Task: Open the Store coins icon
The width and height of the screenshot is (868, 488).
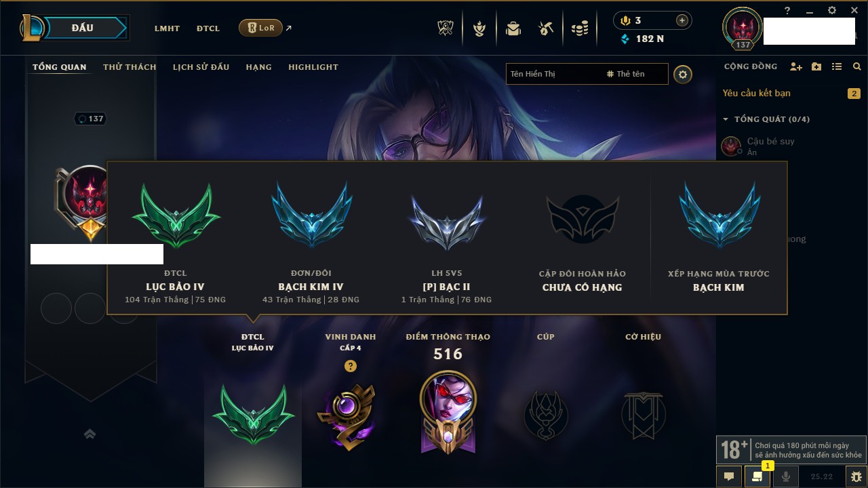Action: (x=580, y=28)
